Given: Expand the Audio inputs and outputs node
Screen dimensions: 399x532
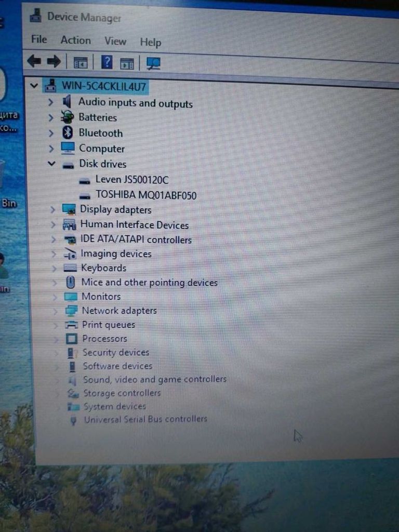Looking at the screenshot, I should point(50,102).
